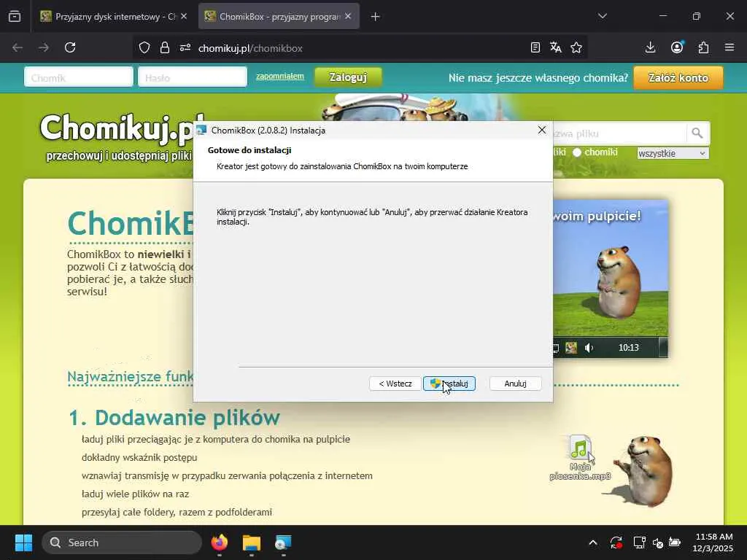This screenshot has height=560, width=747.
Task: Expand the list all tabs chevron
Action: tap(602, 16)
